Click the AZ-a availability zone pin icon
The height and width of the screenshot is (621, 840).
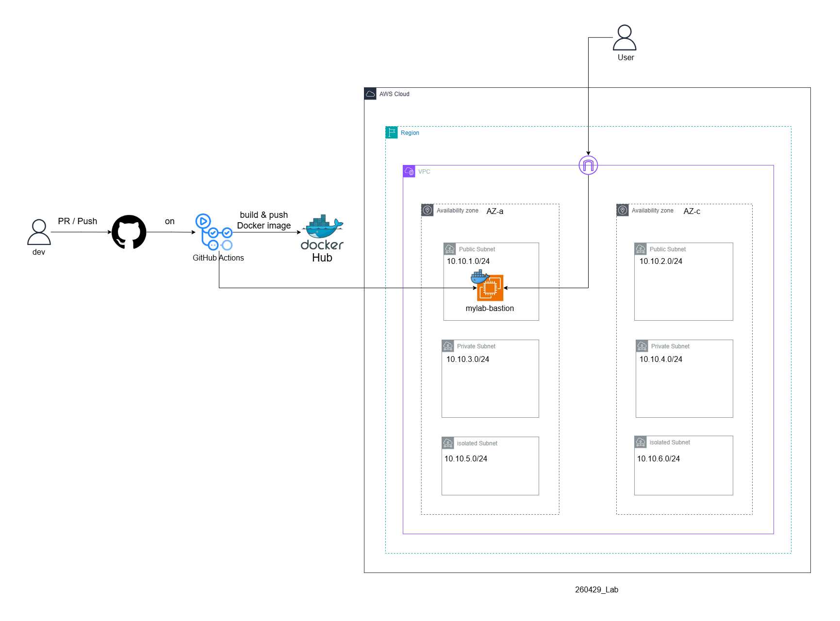click(x=428, y=210)
